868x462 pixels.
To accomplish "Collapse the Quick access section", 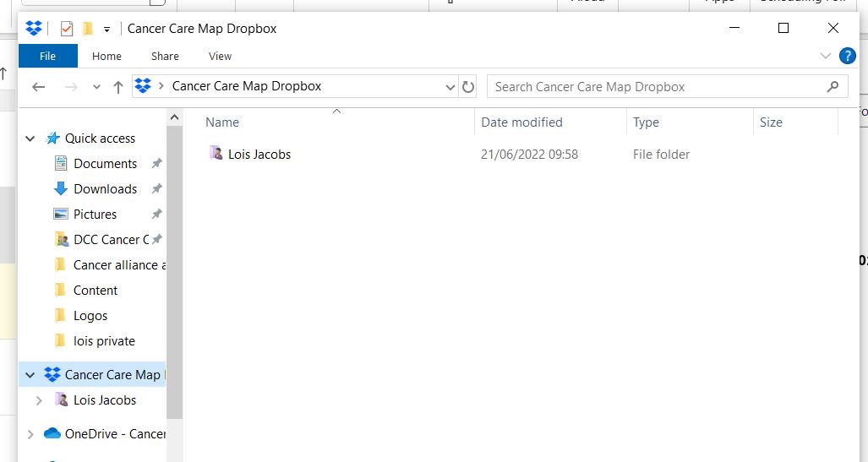I will coord(31,139).
